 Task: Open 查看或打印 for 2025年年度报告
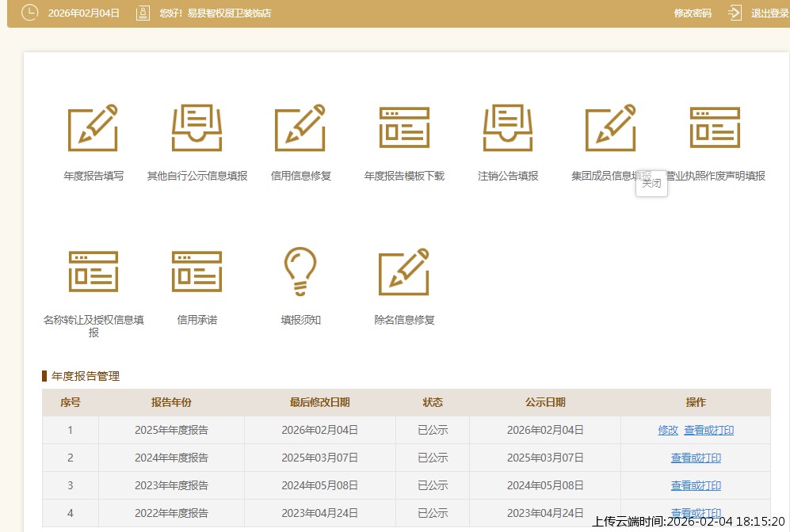709,431
